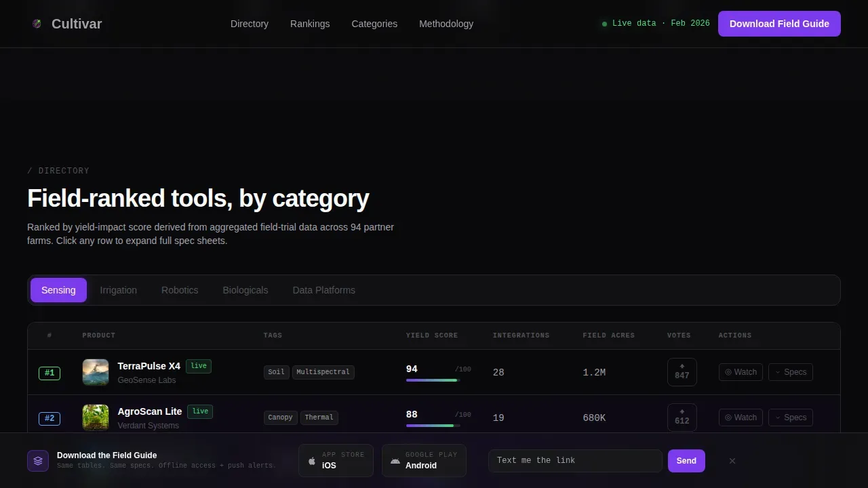
Task: Click the AgroScan Lite product thumbnail
Action: click(x=96, y=418)
